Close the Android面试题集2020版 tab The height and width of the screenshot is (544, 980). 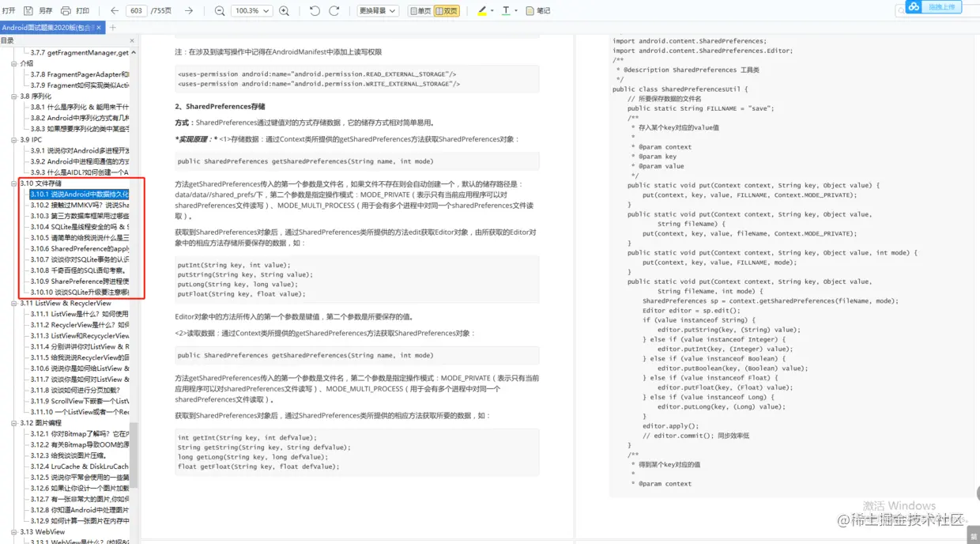(100, 28)
